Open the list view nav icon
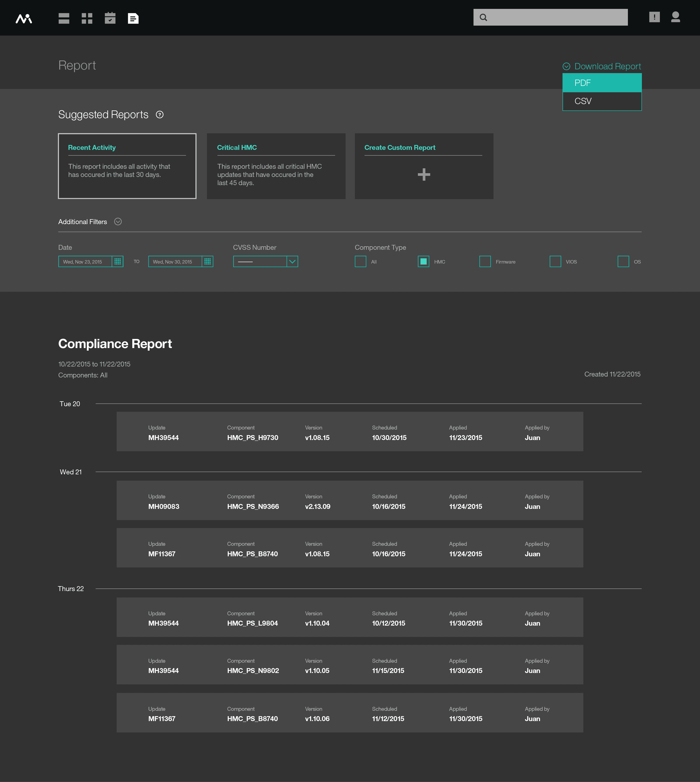Viewport: 700px width, 782px height. [64, 18]
